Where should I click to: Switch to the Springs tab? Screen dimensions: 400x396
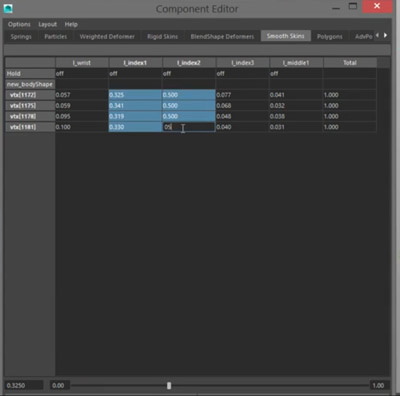[x=21, y=36]
